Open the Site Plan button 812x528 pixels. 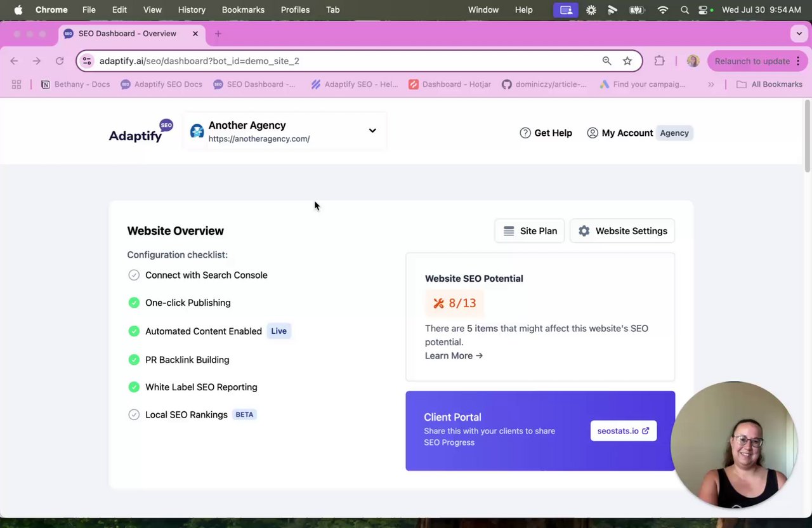[x=530, y=231]
